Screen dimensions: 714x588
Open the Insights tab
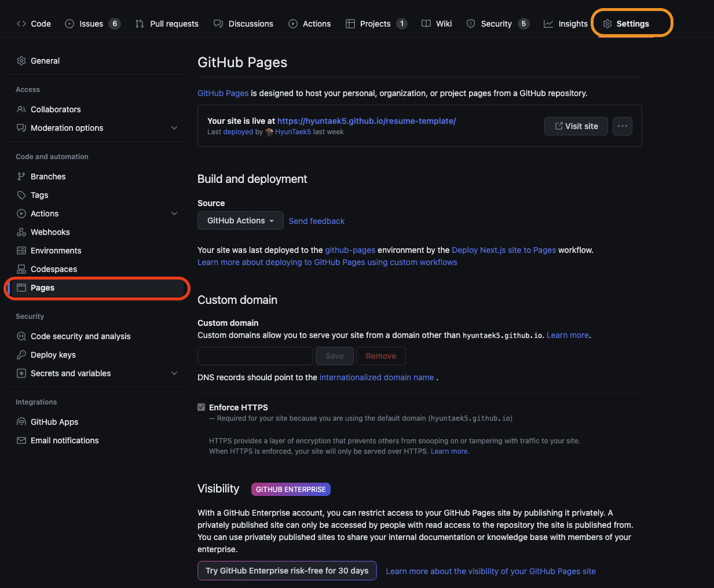pos(566,24)
